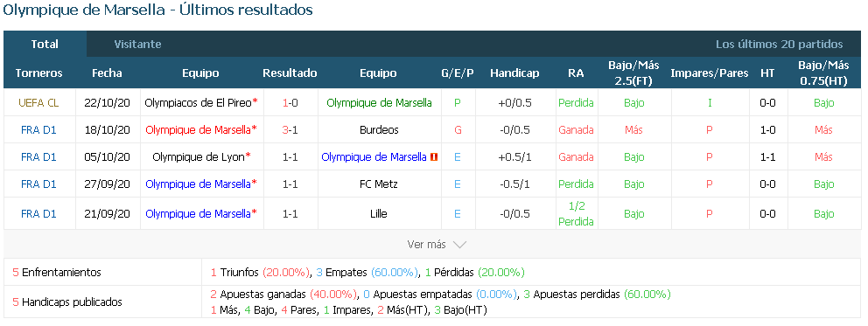Click the 3-1 result against Burdeos
Screen dimensions: 868x326
290,130
